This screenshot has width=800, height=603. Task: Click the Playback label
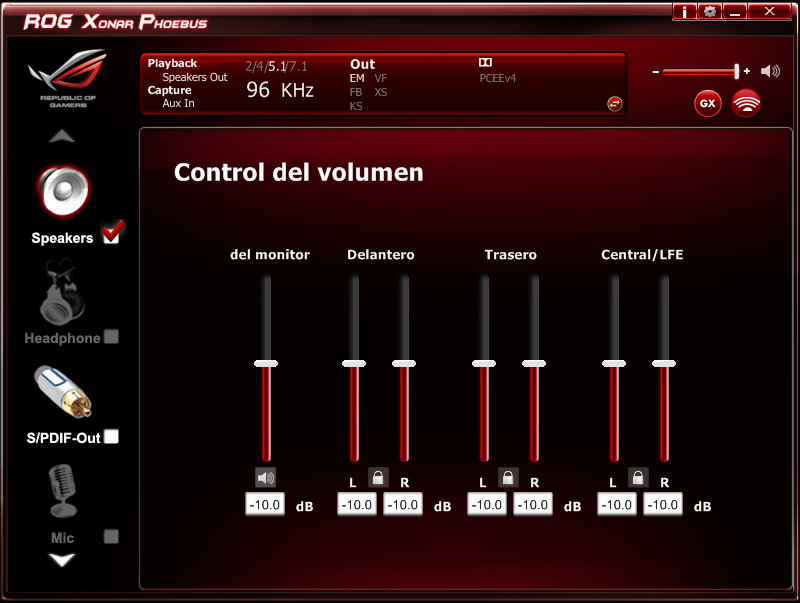coord(172,63)
